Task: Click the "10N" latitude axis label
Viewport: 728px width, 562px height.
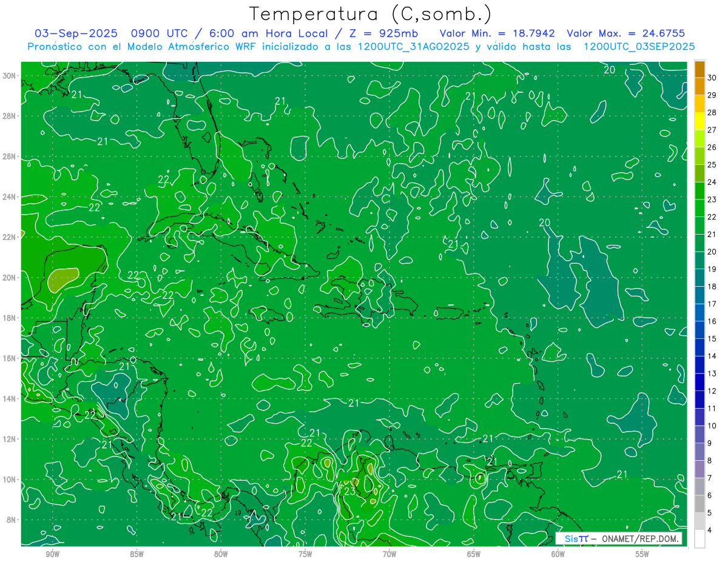Action: coord(10,479)
